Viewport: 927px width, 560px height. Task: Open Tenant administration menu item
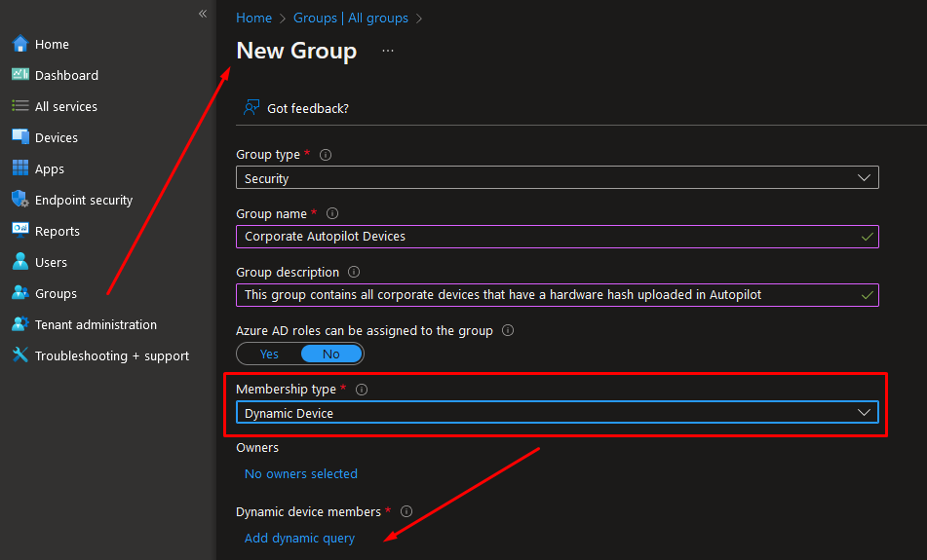point(96,325)
